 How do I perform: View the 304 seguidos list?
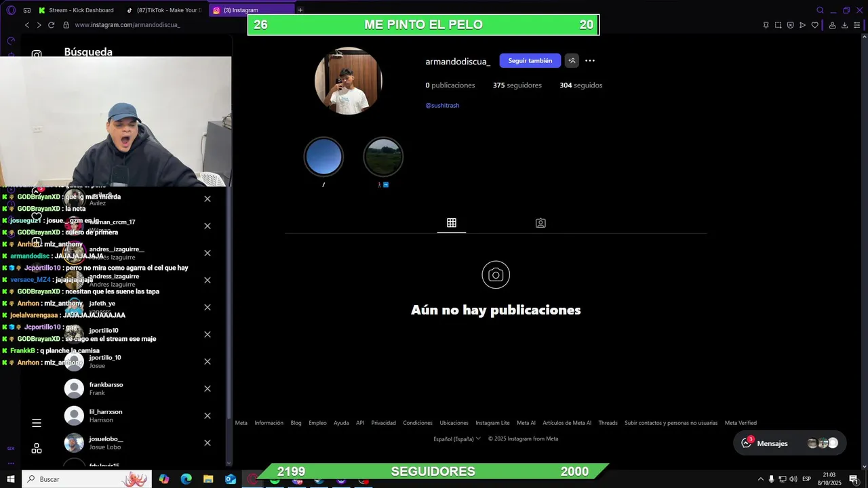pyautogui.click(x=581, y=85)
